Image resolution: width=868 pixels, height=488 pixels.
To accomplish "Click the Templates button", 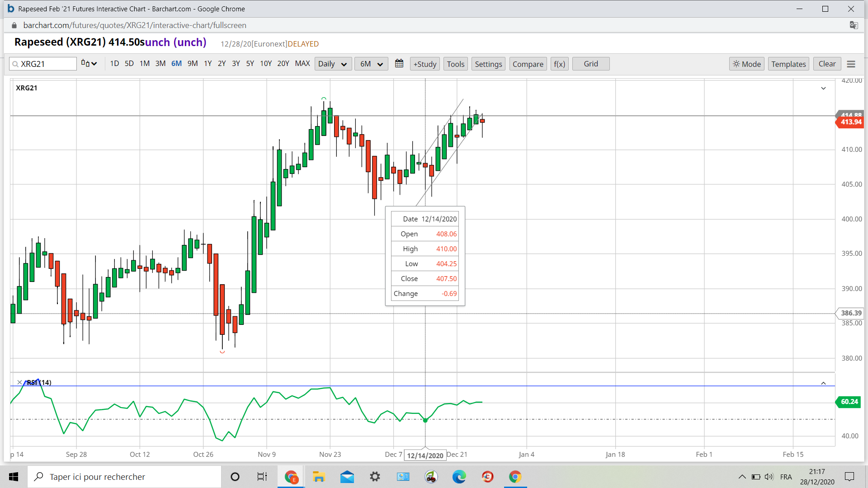I will pyautogui.click(x=788, y=64).
